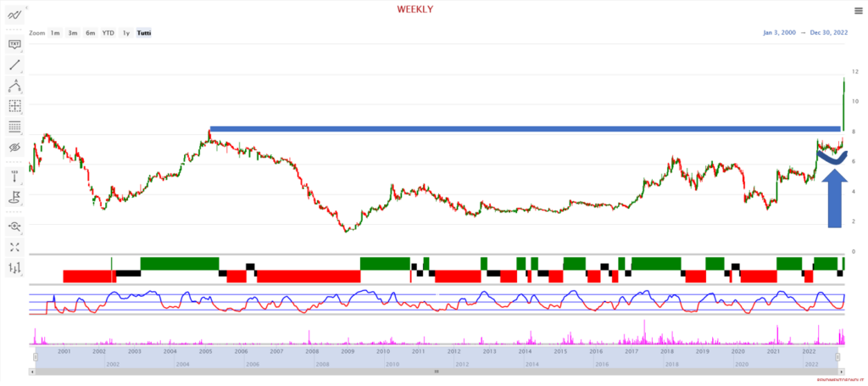
Task: Set zoom range to 1m
Action: (55, 33)
